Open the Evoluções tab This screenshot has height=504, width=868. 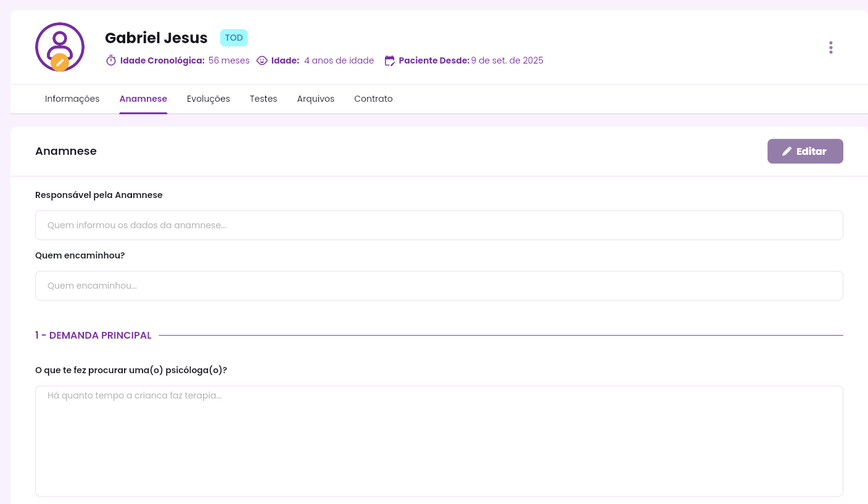tap(209, 99)
